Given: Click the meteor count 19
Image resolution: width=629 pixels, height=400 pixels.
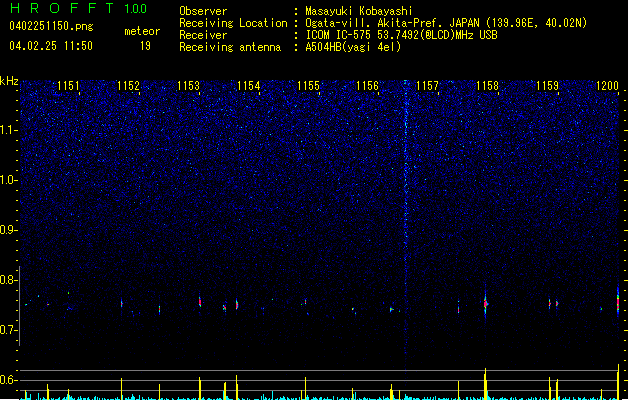Looking at the screenshot, I should pos(145,46).
